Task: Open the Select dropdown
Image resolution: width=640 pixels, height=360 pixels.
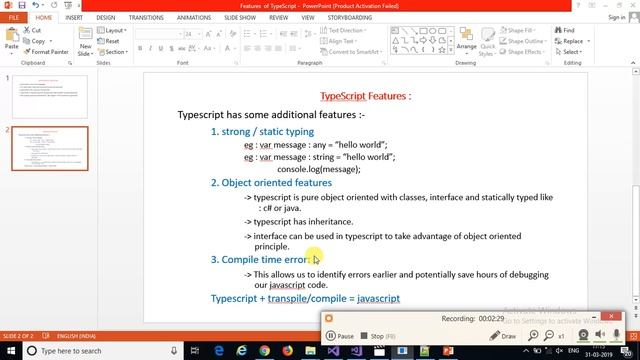Action: (x=569, y=52)
